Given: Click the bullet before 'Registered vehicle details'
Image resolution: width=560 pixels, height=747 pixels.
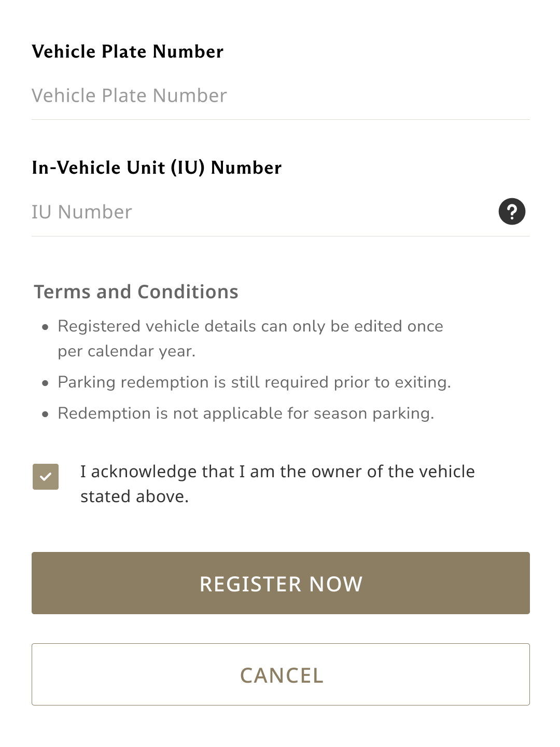Looking at the screenshot, I should point(46,327).
